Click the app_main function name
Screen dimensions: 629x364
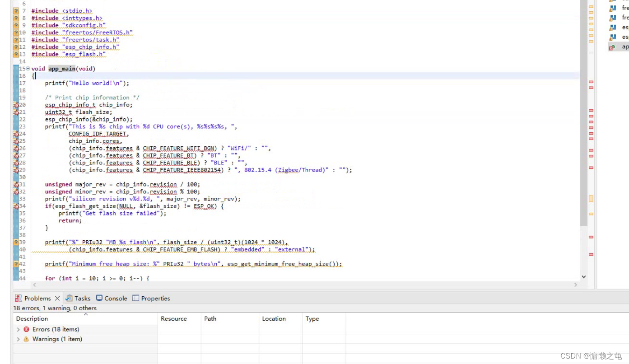62,69
